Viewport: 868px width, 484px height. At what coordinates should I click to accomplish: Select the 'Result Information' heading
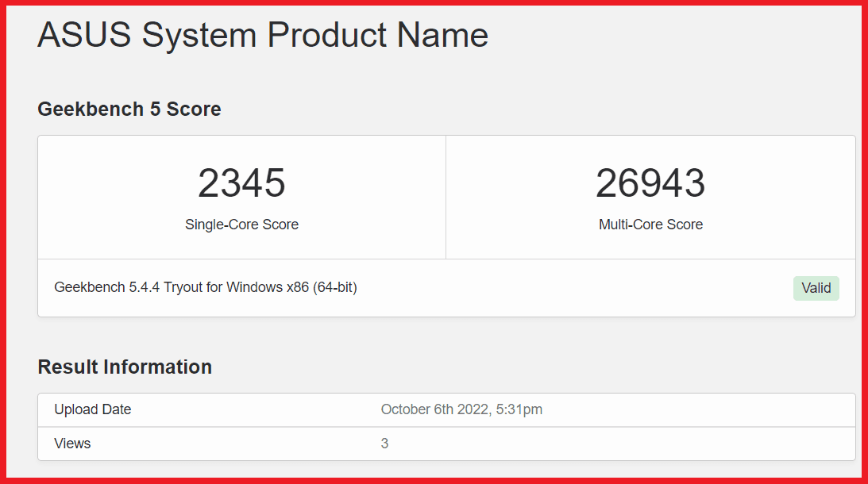point(125,367)
